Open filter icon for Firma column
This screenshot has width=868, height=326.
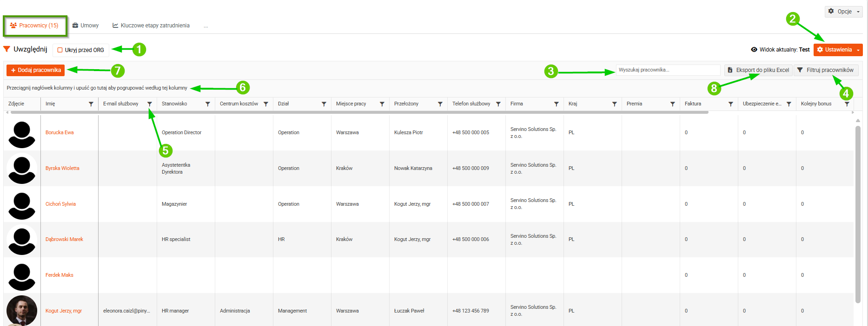pyautogui.click(x=557, y=104)
